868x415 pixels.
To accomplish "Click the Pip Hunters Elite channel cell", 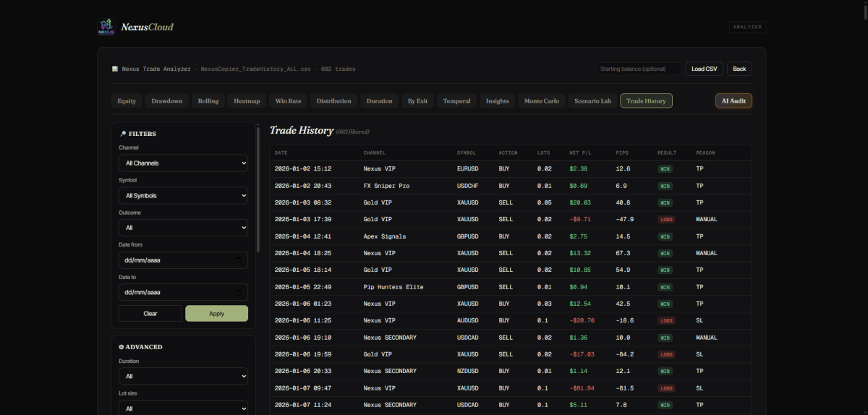I will 393,287.
